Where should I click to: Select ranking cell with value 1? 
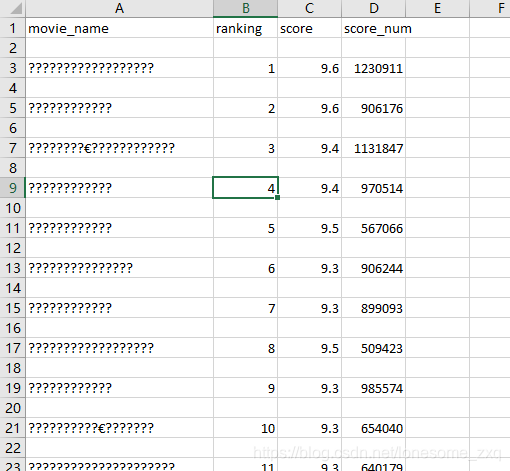coord(245,68)
